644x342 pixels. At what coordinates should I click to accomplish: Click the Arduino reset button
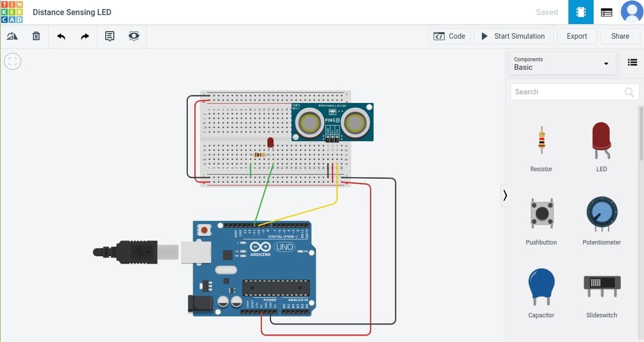[204, 230]
